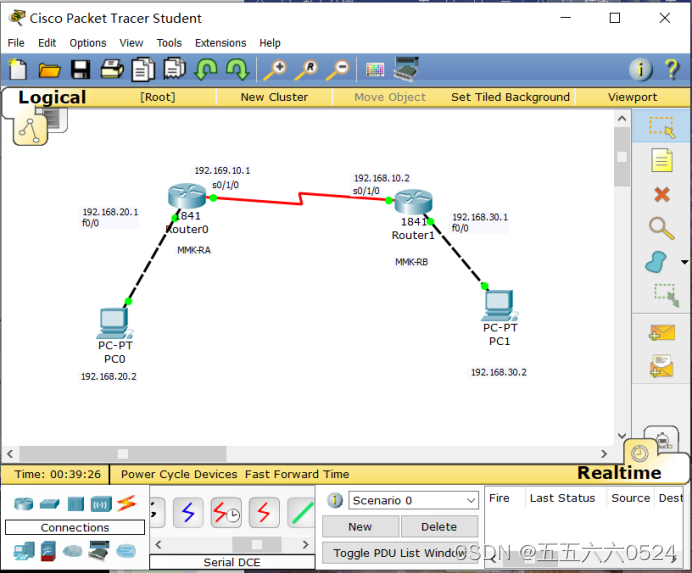Viewport: 692px width, 573px height.
Task: Choose the Serial DCE cable type
Action: tap(226, 513)
